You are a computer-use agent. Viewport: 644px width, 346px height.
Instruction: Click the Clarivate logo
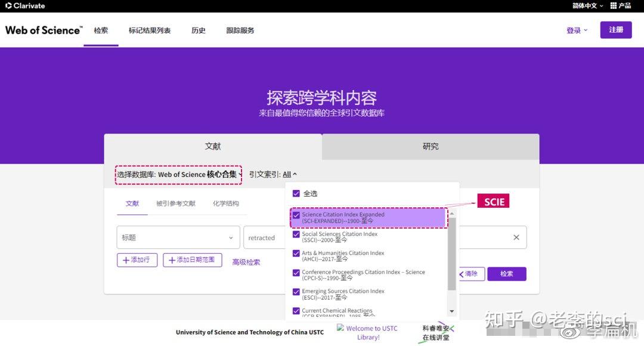pos(25,6)
